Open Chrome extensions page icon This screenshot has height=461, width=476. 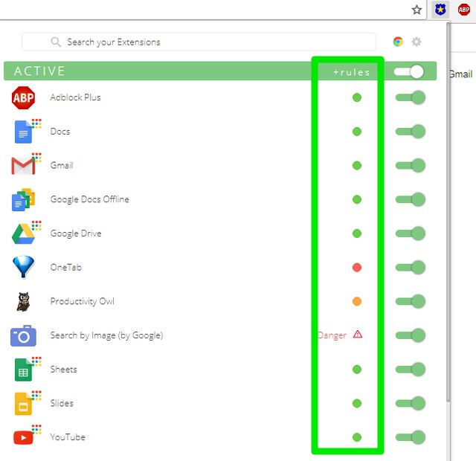[x=398, y=42]
